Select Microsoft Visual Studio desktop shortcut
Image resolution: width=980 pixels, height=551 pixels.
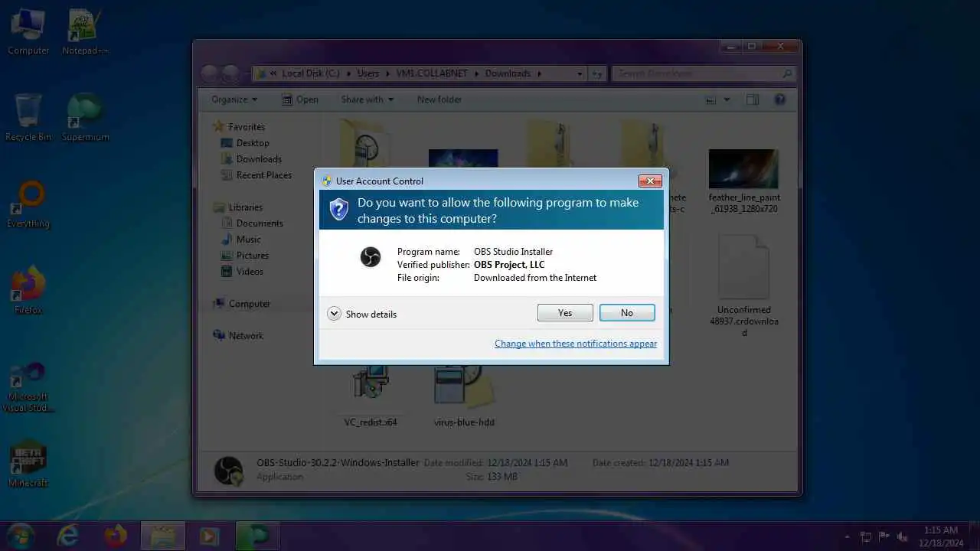click(x=28, y=388)
